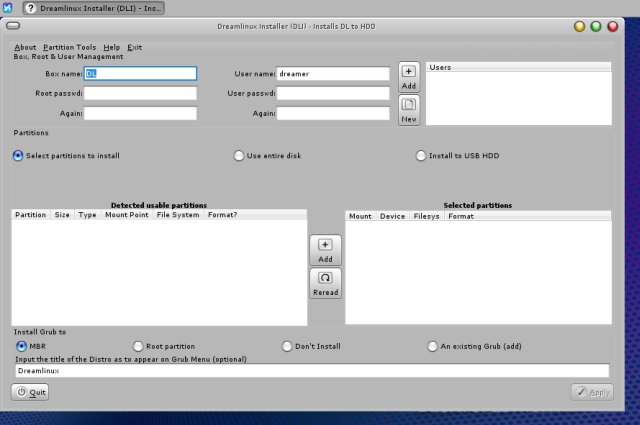
Task: Click the desktop menu icon in the taskbar
Action: click(7, 7)
